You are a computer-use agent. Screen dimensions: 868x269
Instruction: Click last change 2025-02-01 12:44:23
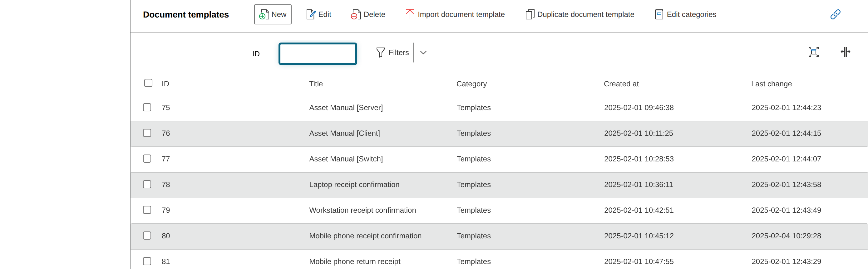click(x=786, y=108)
